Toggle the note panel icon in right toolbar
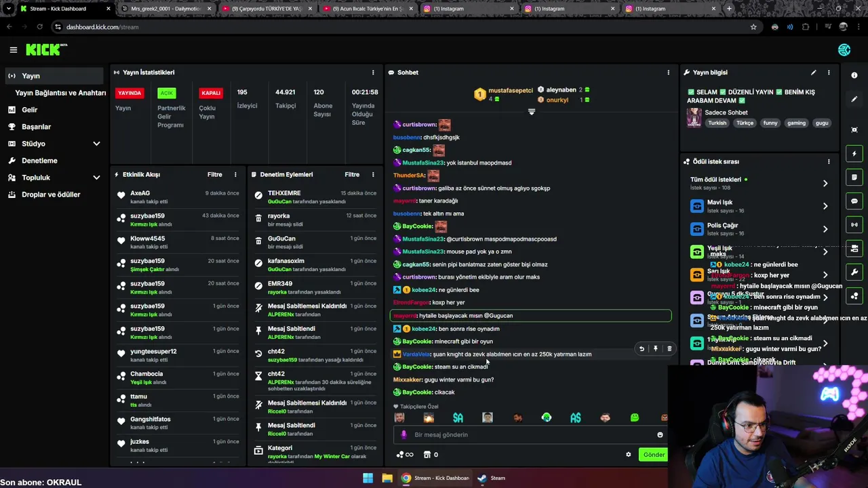This screenshot has height=488, width=868. coord(854,178)
